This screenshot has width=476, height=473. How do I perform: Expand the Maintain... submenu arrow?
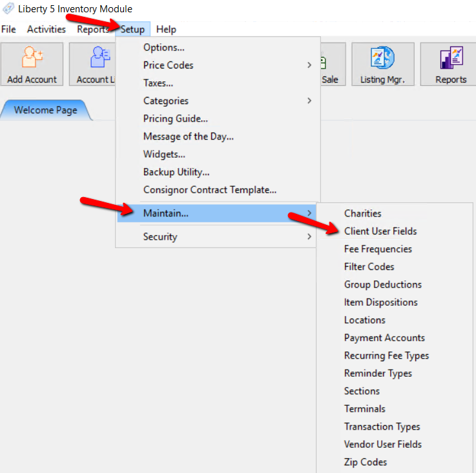(309, 213)
